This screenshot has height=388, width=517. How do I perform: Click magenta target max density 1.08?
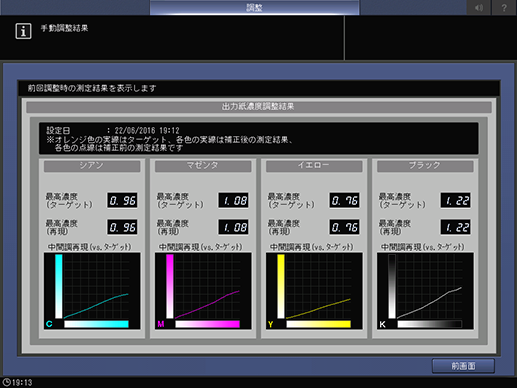233,200
